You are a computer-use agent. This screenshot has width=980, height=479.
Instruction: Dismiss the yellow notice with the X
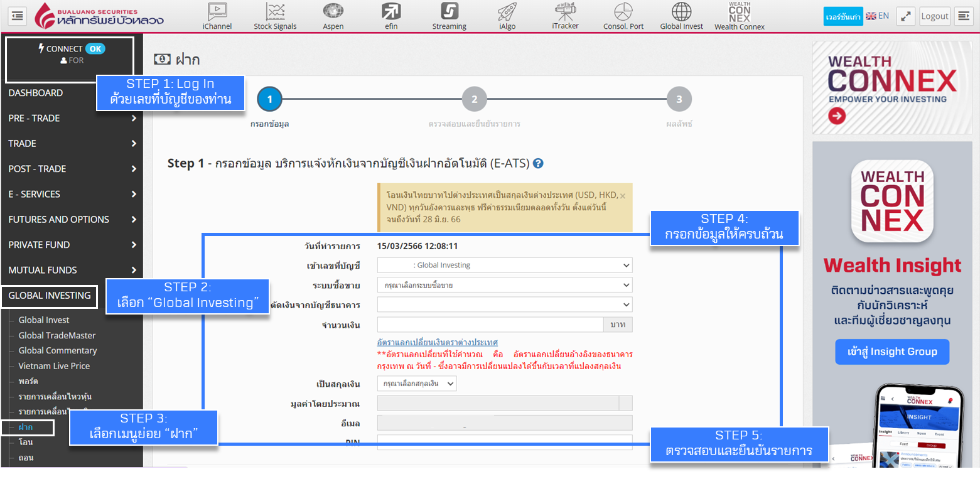point(623,196)
